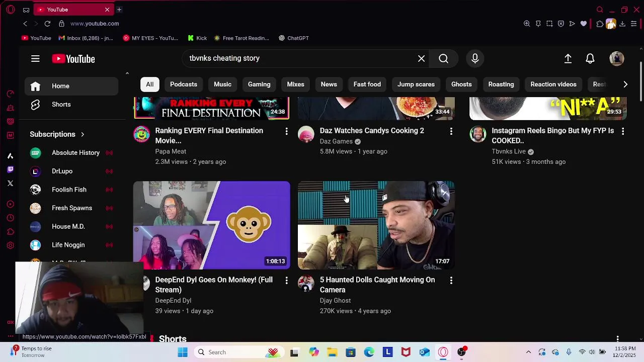
Task: Play 5 Haunted Dolls video thumbnail
Action: coord(376,225)
